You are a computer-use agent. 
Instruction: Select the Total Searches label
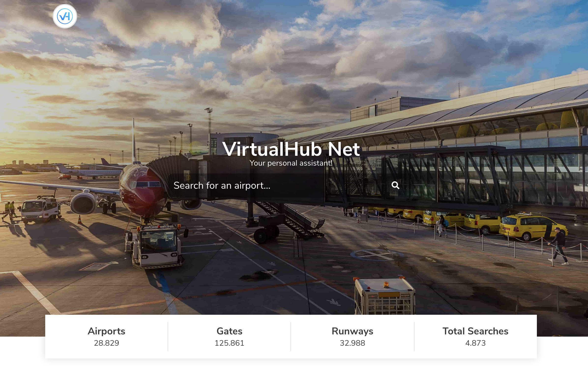pos(475,331)
